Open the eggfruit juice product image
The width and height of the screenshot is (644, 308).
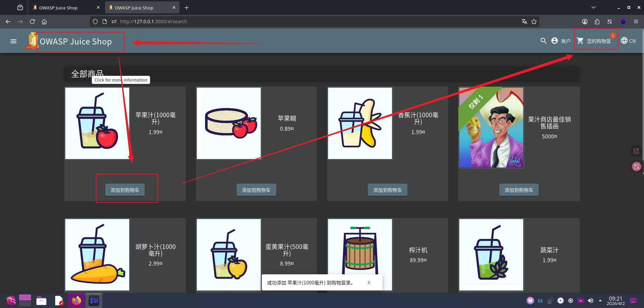(229, 255)
